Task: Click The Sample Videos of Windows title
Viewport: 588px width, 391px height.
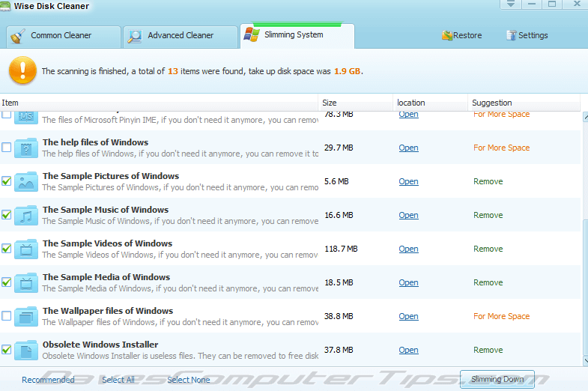Action: pos(107,243)
